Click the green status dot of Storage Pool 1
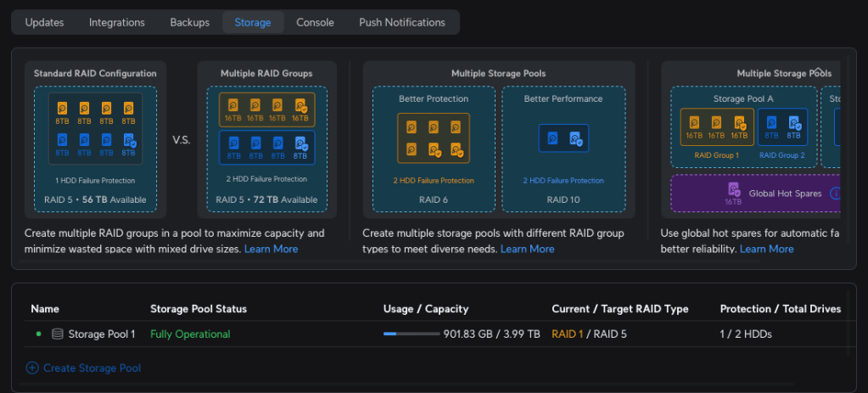Image resolution: width=868 pixels, height=393 pixels. coord(38,334)
